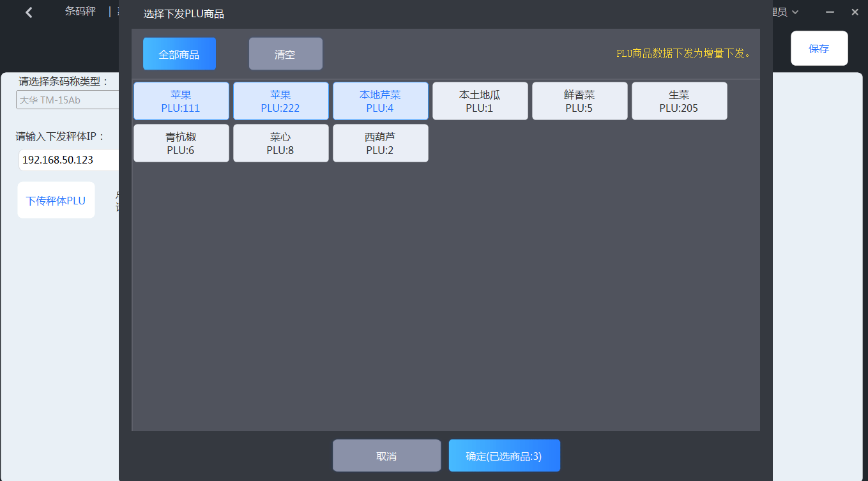Click the label 请选择条码称类型：
Viewport: 868px width, 481px height.
(x=65, y=81)
